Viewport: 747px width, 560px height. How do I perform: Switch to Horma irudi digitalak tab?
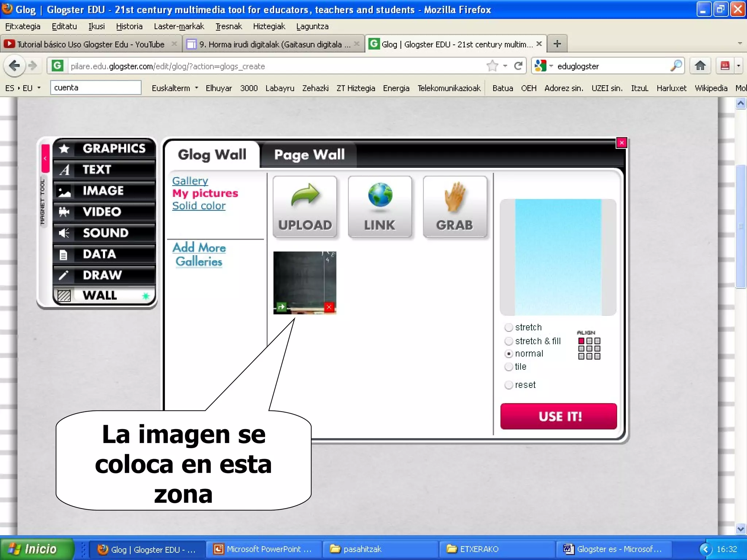(x=274, y=44)
